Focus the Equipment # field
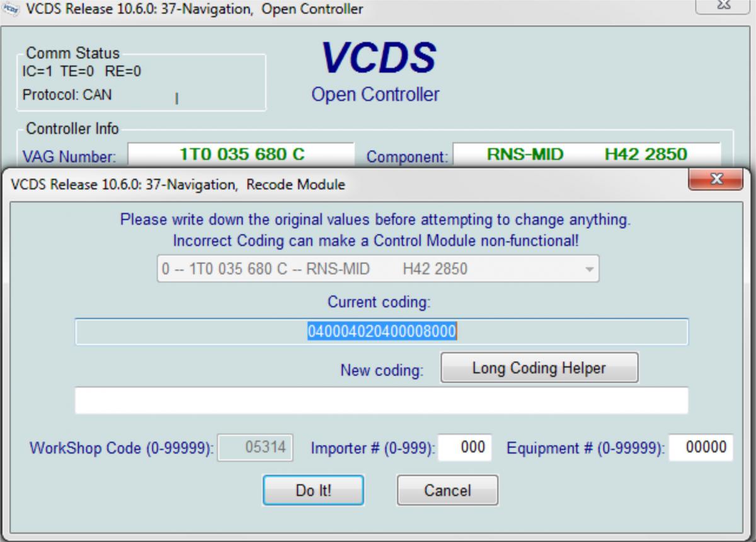 (701, 447)
